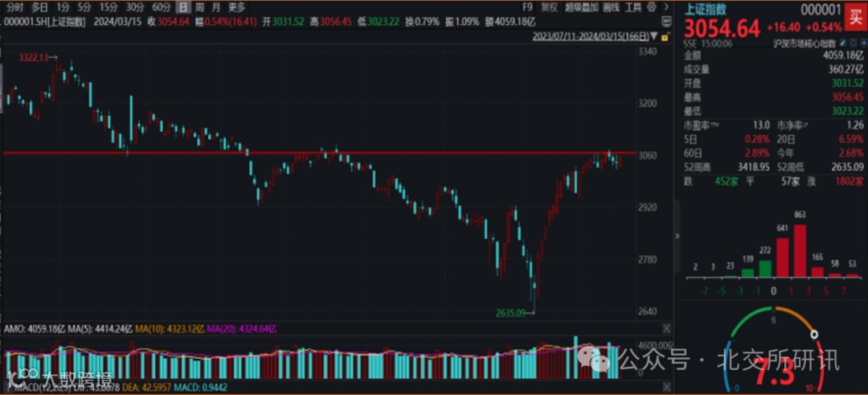The image size is (868, 395).
Task: Open the 工具 tools menu
Action: pos(633,7)
